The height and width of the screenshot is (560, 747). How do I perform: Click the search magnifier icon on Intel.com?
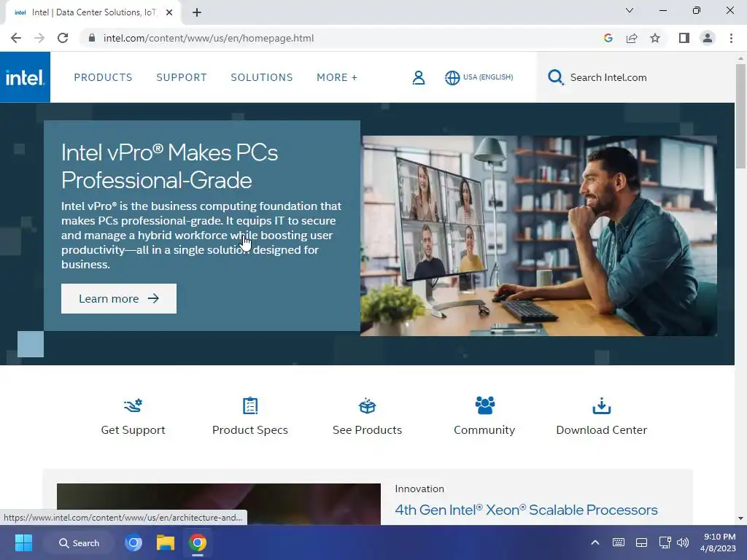[555, 77]
